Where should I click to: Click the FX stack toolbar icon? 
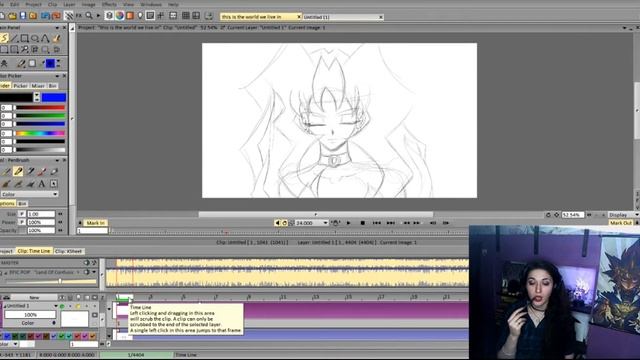tap(79, 16)
